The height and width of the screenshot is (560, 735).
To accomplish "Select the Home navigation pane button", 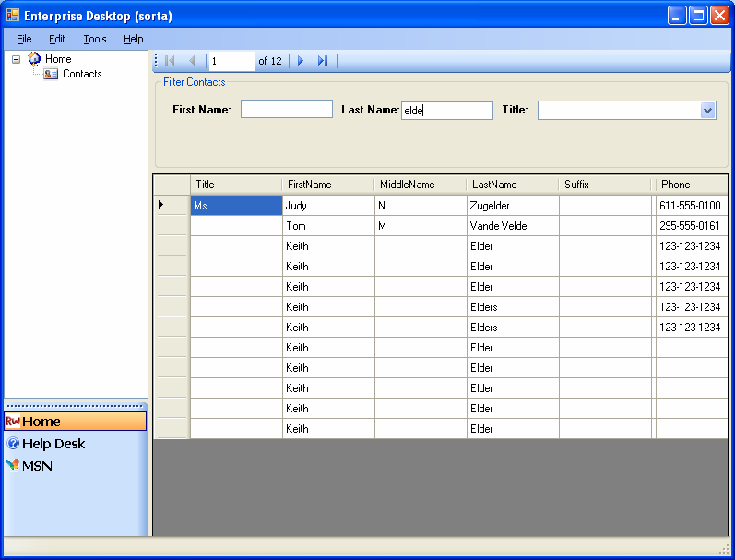I will 75,422.
